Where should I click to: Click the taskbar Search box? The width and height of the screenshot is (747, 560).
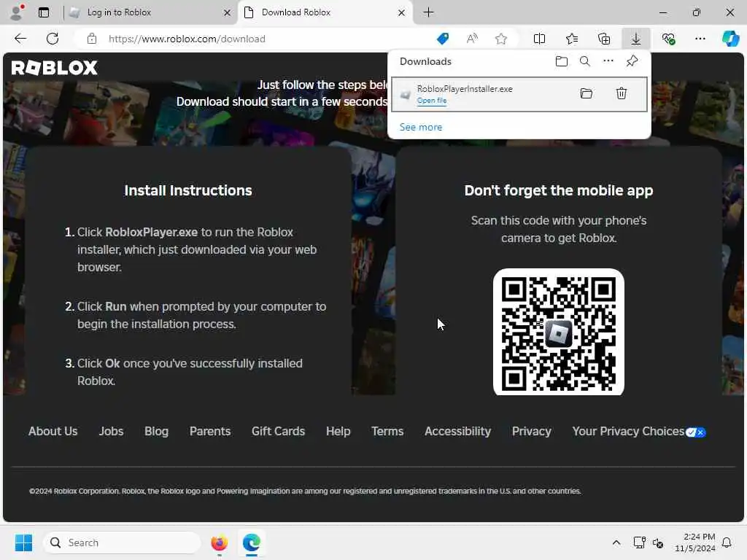[122, 542]
